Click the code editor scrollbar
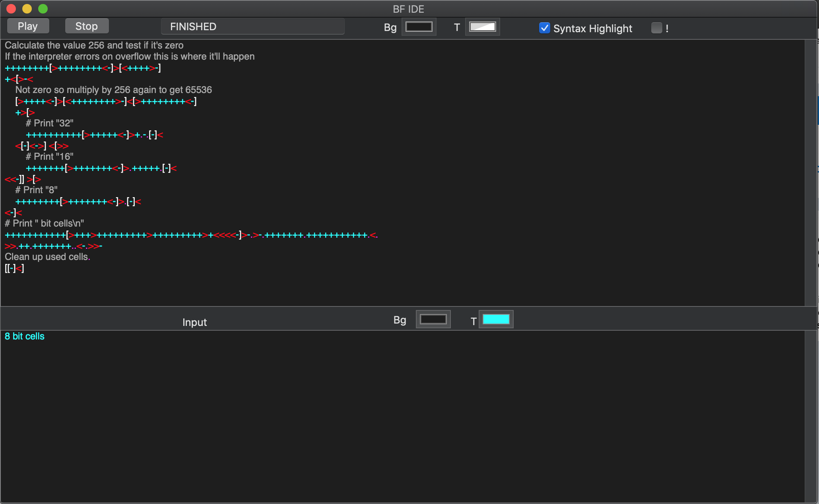 click(x=811, y=173)
